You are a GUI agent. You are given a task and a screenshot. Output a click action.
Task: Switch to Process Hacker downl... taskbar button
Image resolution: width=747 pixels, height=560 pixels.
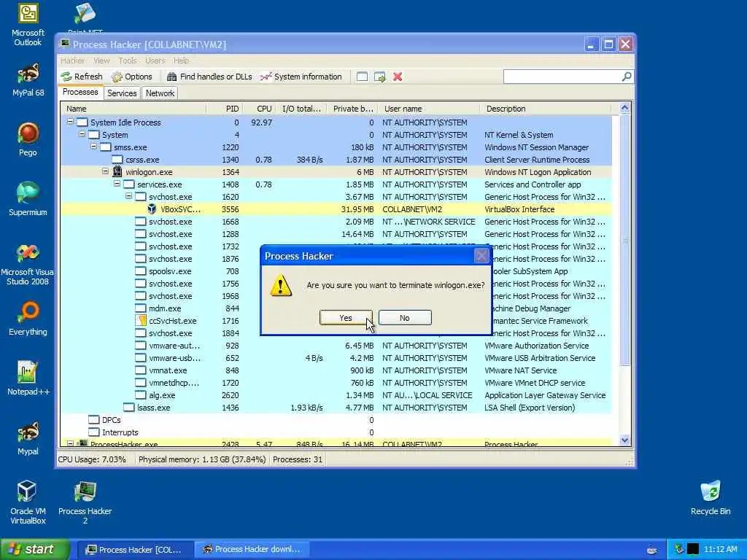252,550
